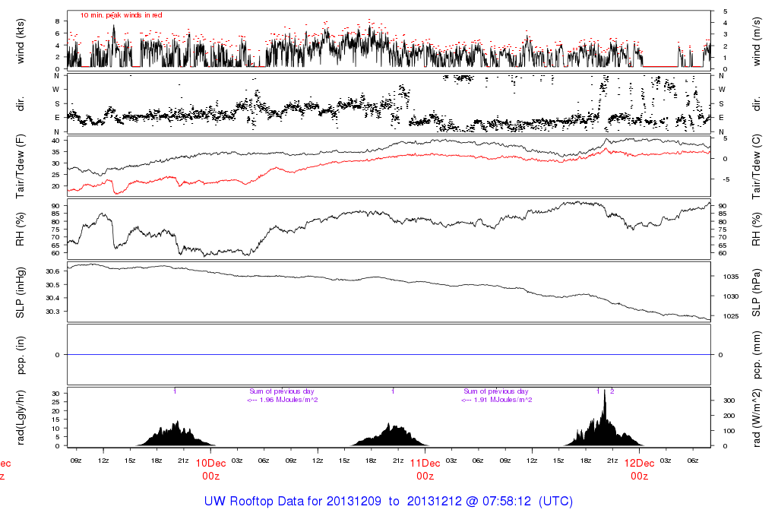Click the "Tair/Tdew (F)" axis label
The height and width of the screenshot is (532, 778).
21,166
